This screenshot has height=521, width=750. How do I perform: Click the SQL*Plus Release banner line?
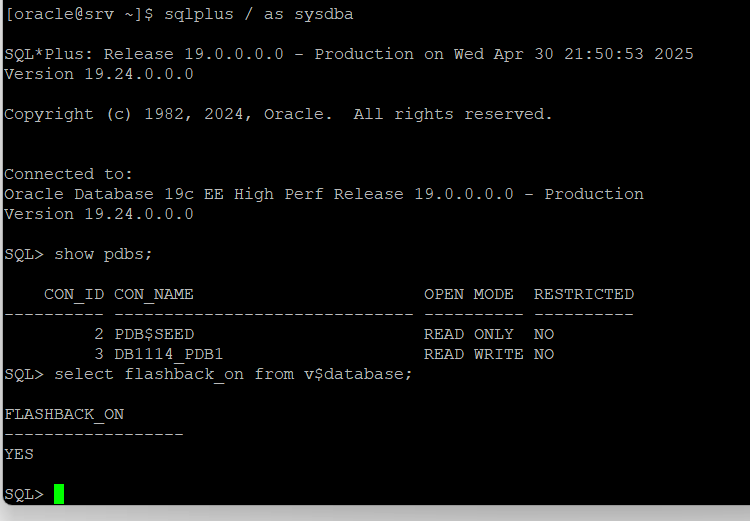tap(349, 54)
